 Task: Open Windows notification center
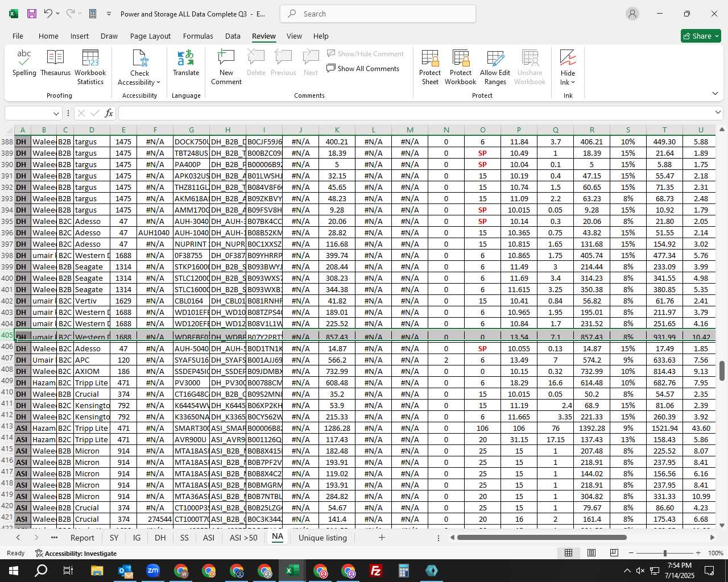click(x=709, y=571)
